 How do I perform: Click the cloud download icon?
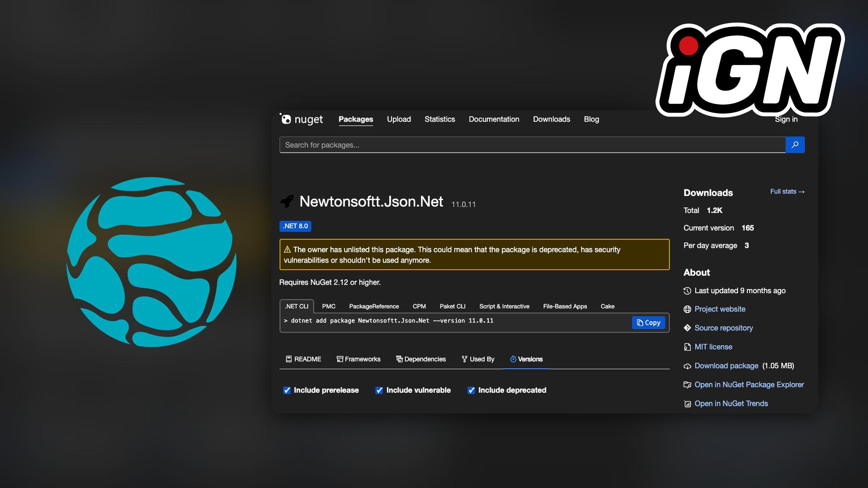[x=687, y=366]
